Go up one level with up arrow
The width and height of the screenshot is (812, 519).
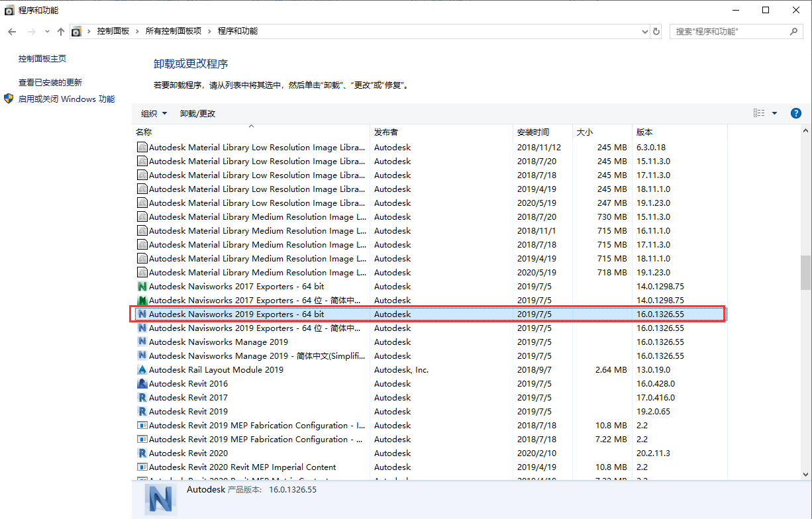pyautogui.click(x=61, y=31)
